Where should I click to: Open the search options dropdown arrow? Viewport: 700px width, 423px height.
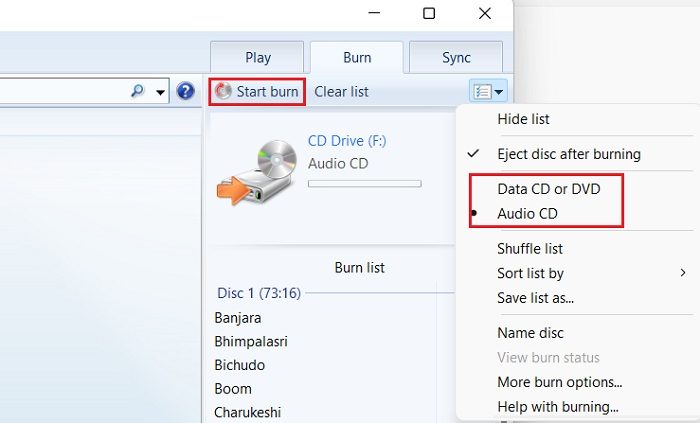pyautogui.click(x=160, y=92)
